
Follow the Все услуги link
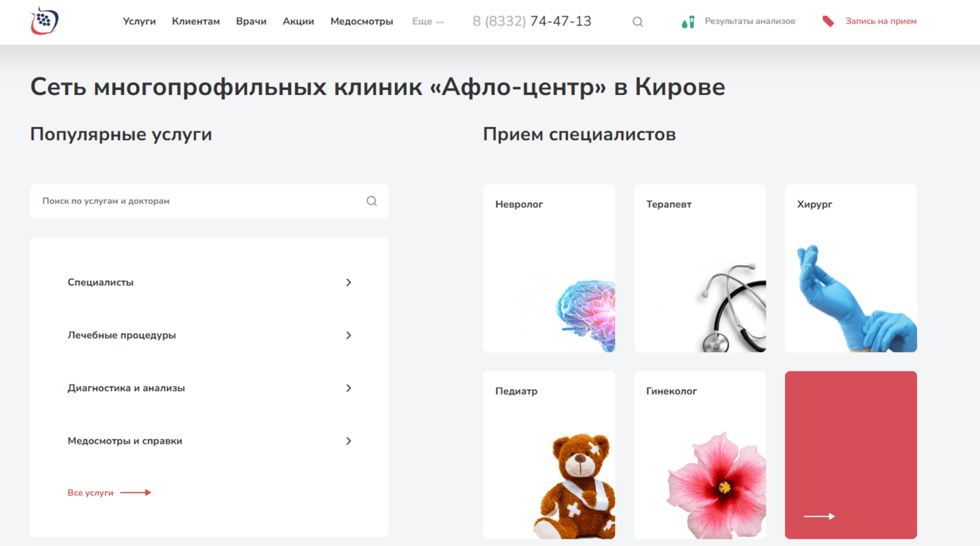click(91, 493)
